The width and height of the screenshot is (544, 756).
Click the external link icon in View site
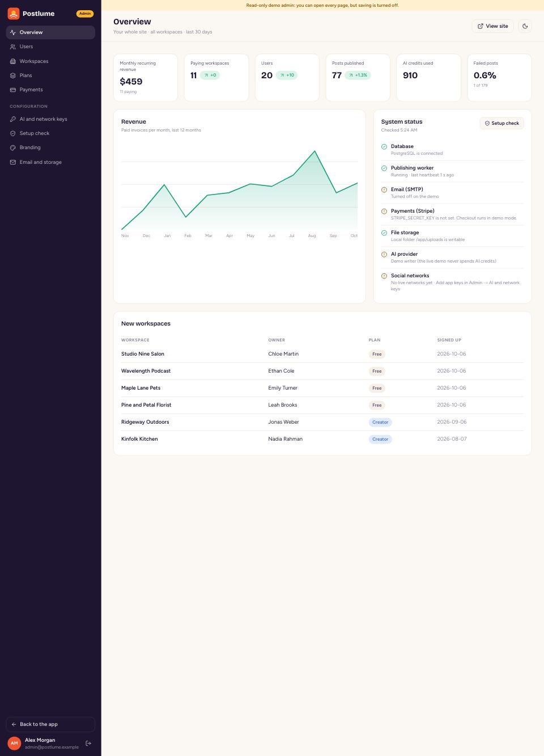[x=481, y=26]
